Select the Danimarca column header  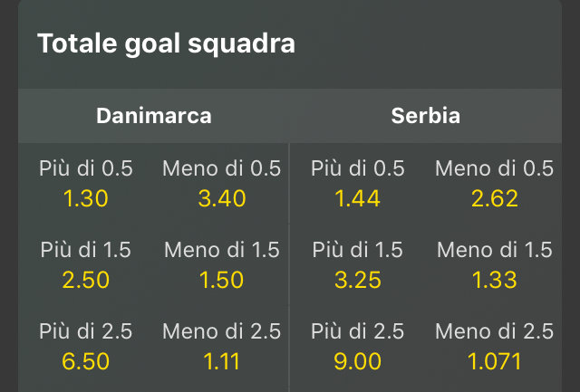154,116
